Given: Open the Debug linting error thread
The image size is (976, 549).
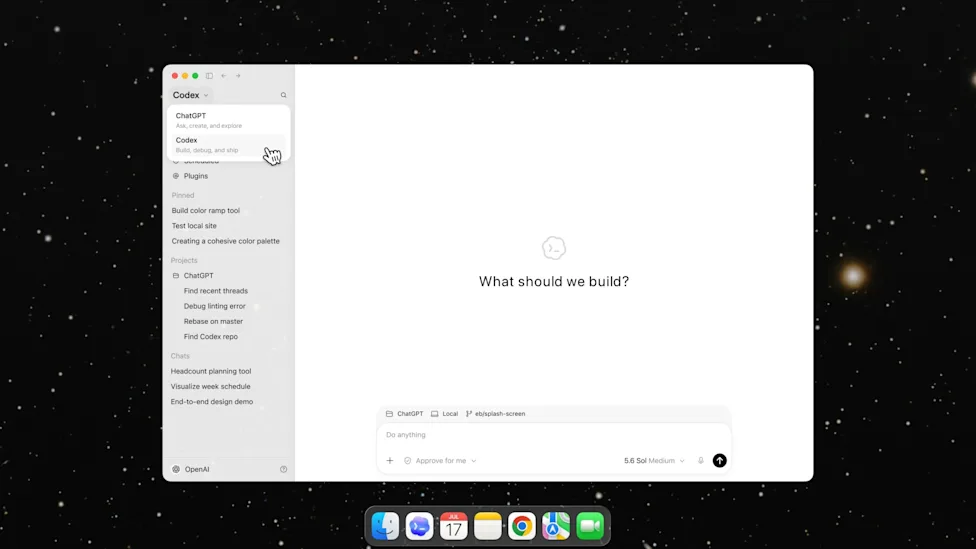Looking at the screenshot, I should pyautogui.click(x=215, y=306).
